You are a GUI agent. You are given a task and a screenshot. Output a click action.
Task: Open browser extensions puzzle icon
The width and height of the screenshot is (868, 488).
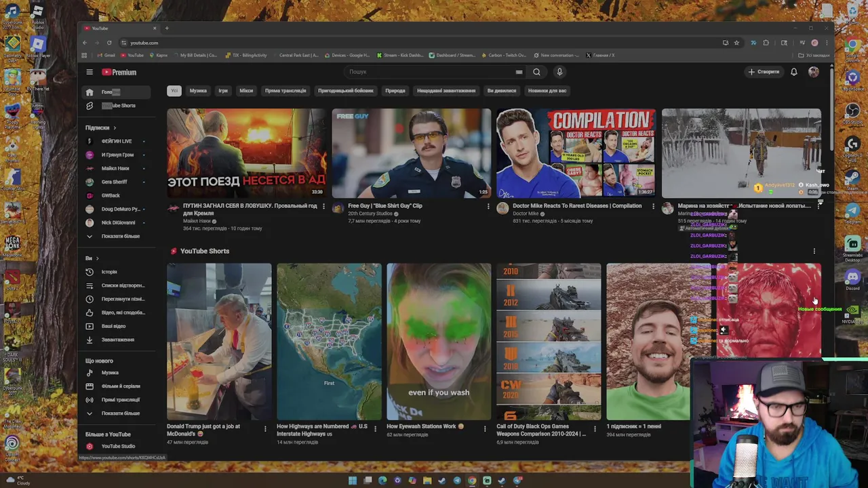[x=766, y=43]
